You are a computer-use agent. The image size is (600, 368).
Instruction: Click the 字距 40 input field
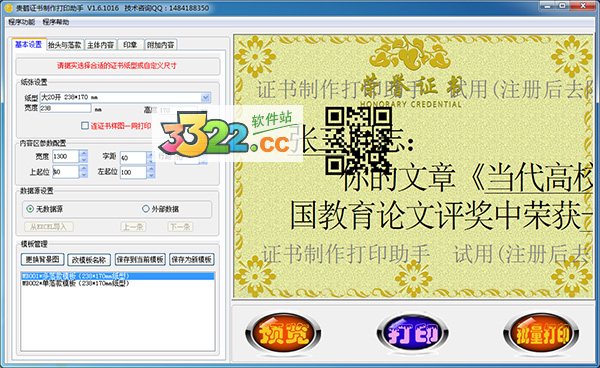(x=133, y=158)
